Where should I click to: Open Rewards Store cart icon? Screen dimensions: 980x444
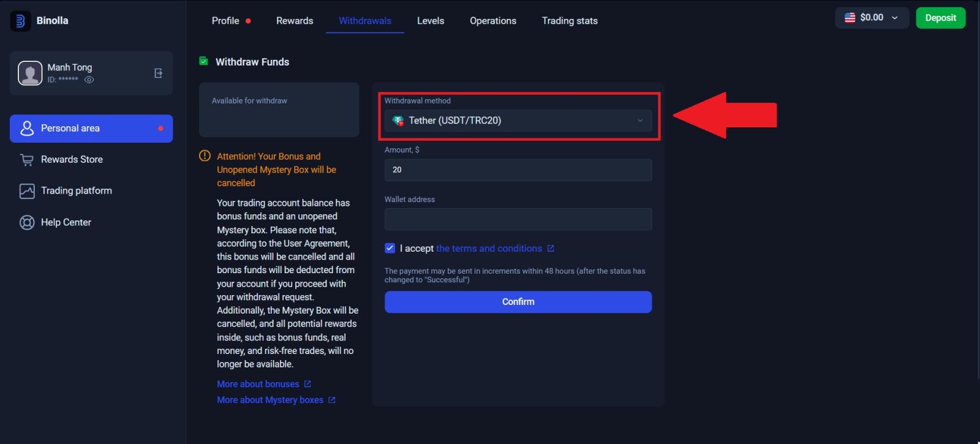click(27, 160)
